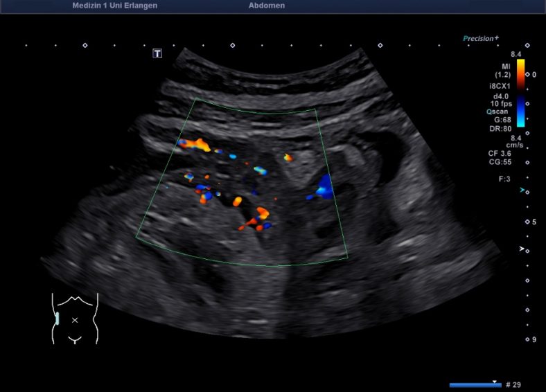
Task: Click the abdomen body marker pictogram
Action: click(x=75, y=319)
